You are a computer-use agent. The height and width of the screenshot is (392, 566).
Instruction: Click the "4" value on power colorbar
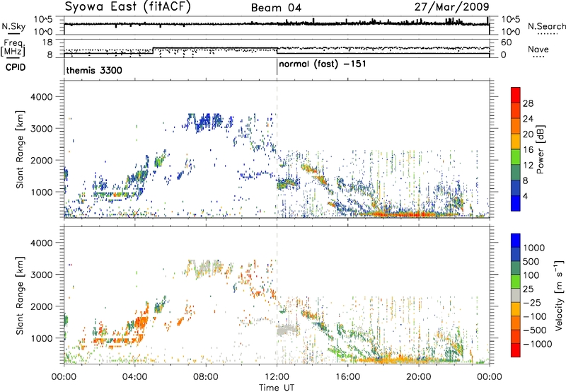pos(525,197)
